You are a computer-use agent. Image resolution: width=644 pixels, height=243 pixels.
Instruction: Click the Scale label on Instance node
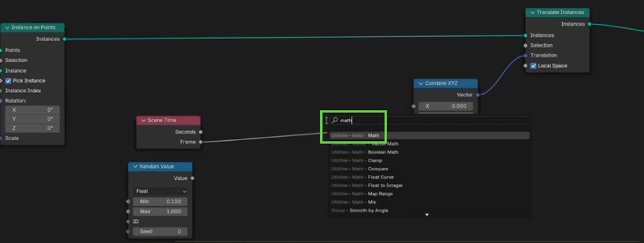point(12,138)
